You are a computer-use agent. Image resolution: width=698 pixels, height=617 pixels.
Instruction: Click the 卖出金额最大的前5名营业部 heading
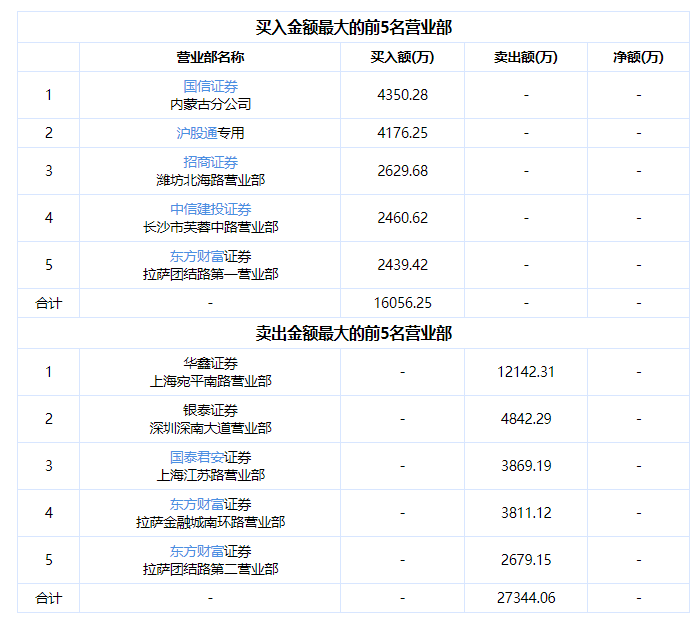[x=353, y=333]
